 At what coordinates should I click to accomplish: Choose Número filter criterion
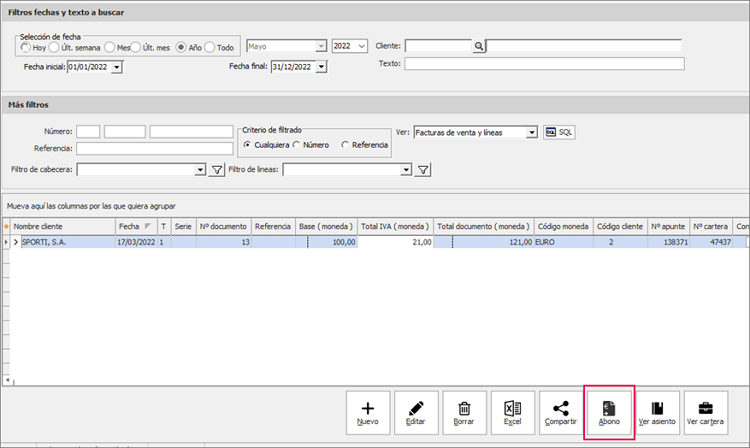coord(297,145)
